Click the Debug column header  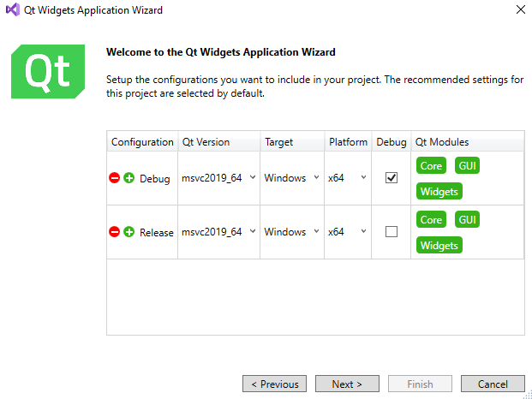(392, 141)
